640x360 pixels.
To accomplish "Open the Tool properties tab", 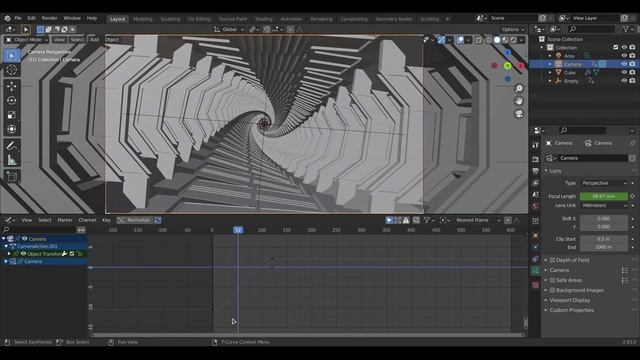I will (x=536, y=145).
